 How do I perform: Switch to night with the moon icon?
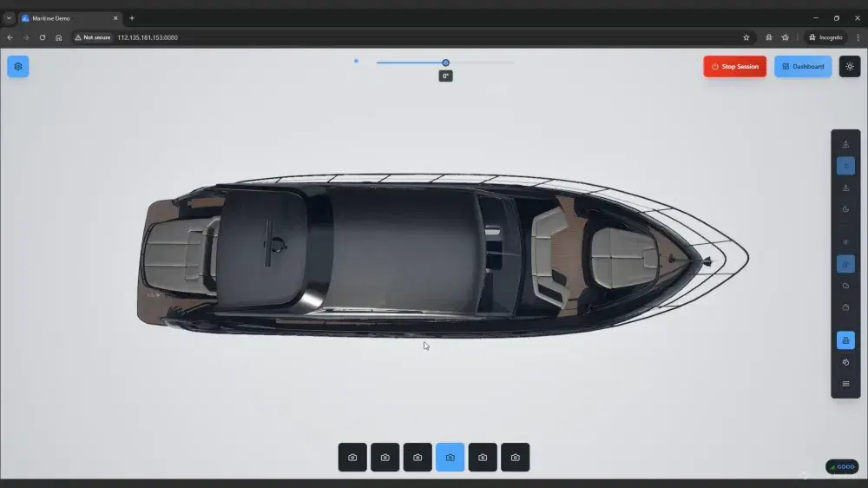click(845, 209)
